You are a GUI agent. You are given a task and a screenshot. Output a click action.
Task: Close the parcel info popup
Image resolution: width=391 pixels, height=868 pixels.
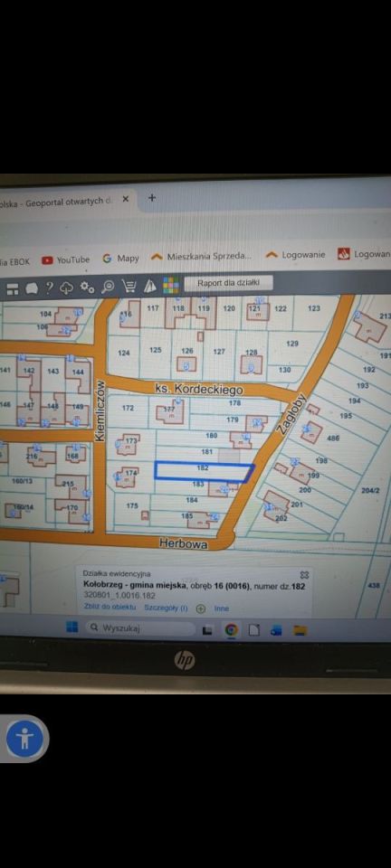pyautogui.click(x=304, y=575)
